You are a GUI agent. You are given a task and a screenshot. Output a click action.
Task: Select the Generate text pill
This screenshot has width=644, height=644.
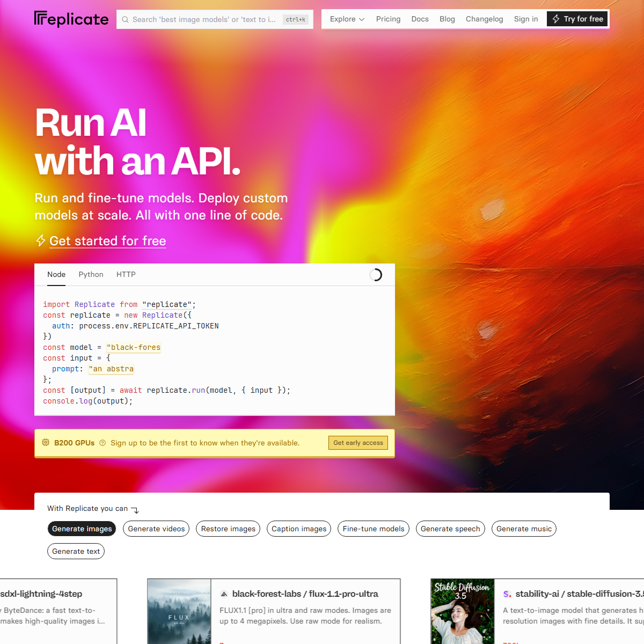(x=76, y=551)
